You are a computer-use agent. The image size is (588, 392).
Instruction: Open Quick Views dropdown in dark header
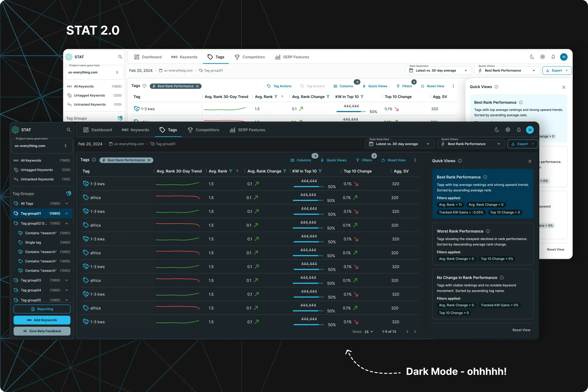[471, 144]
